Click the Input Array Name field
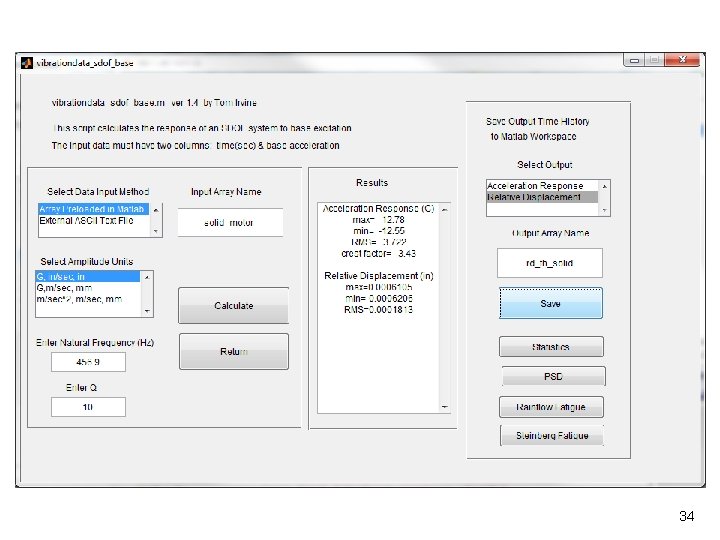Screen dimensions: 720x540 [x=230, y=223]
